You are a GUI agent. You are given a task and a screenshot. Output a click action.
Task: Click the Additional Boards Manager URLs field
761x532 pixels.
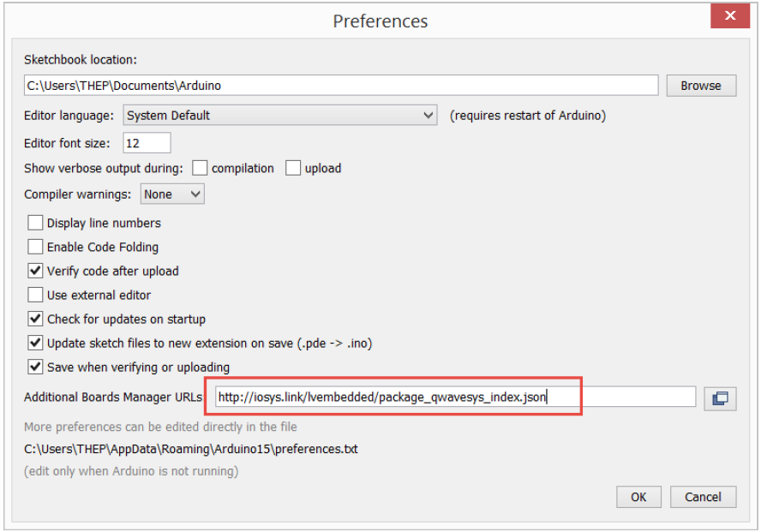(x=454, y=398)
